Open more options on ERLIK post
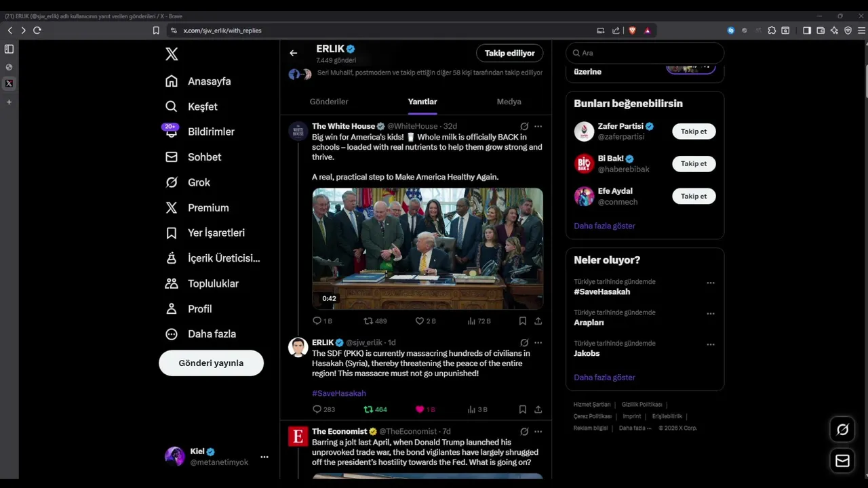Screen dimensions: 868x488 (x=538, y=342)
